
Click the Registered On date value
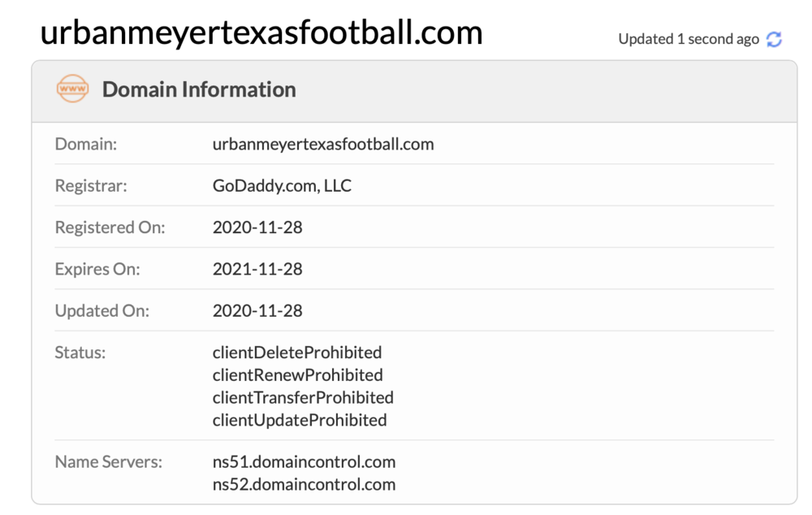pyautogui.click(x=257, y=227)
